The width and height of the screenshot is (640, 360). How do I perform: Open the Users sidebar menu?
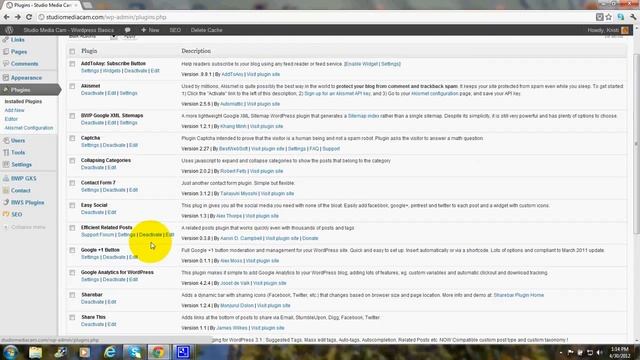[18, 140]
